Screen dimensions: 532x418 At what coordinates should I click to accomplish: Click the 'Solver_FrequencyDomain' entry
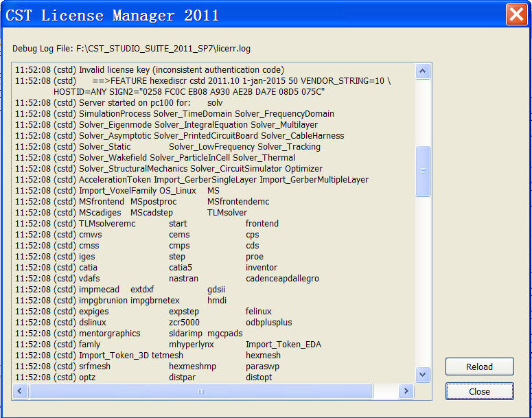click(x=284, y=114)
